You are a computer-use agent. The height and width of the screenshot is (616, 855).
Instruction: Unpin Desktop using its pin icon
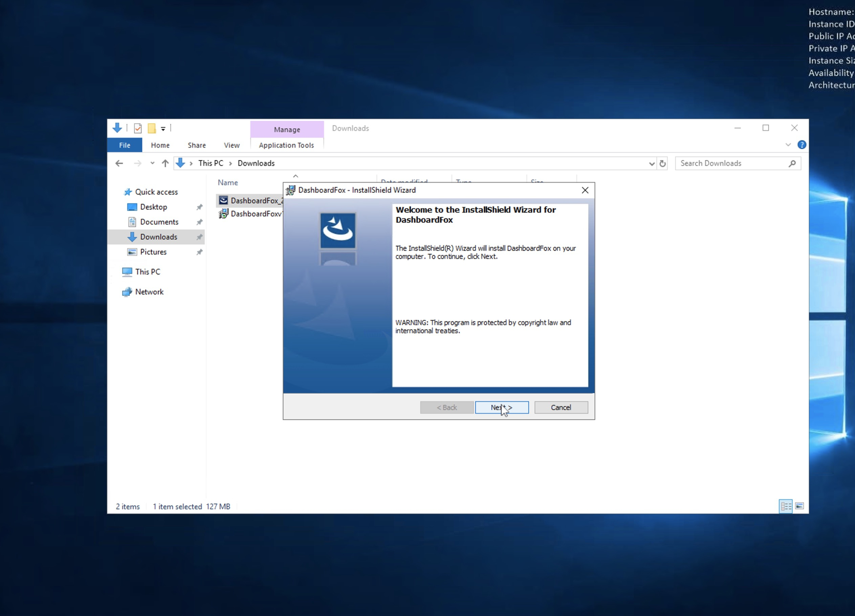(x=199, y=207)
